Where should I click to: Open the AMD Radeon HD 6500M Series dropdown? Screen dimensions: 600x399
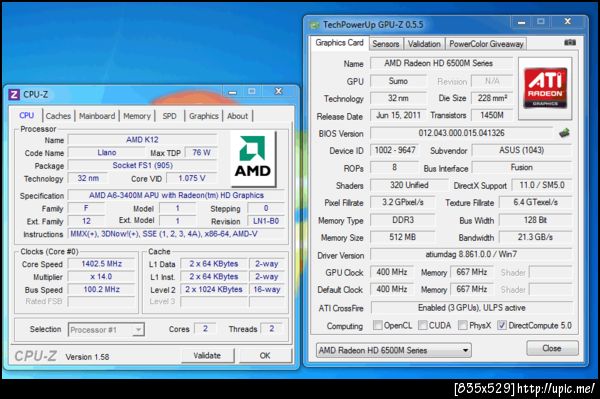394,350
